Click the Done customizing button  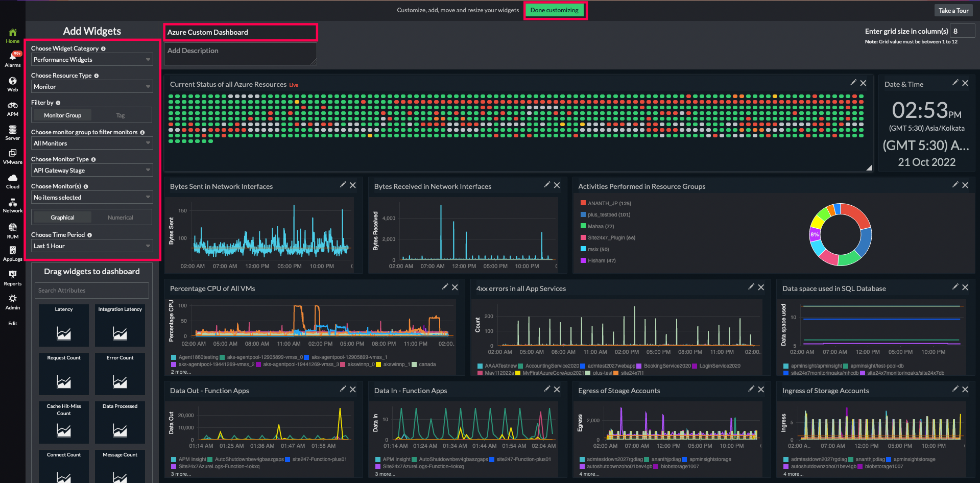click(555, 10)
